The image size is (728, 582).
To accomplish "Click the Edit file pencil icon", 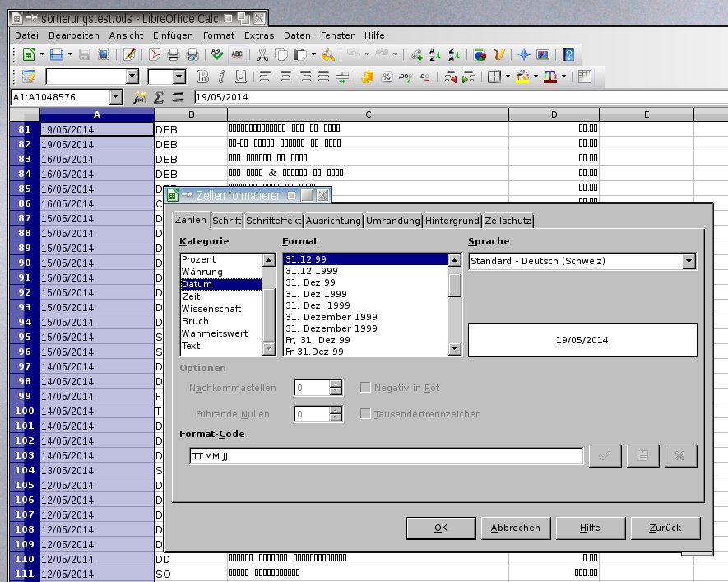I will (129, 54).
